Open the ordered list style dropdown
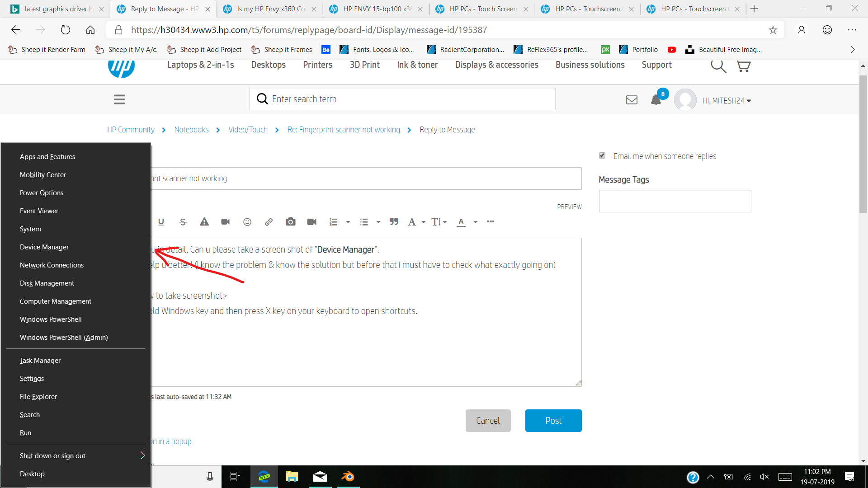 point(348,222)
